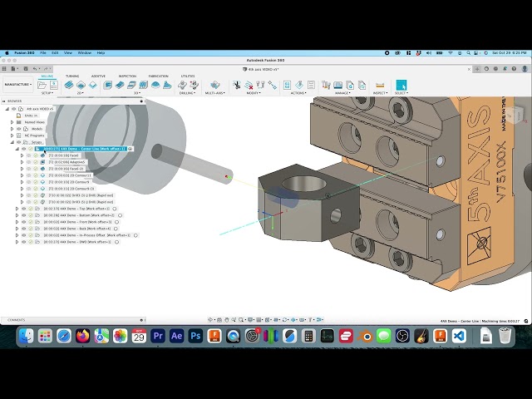Switch to the Additive tab
The image size is (532, 399).
pos(98,76)
